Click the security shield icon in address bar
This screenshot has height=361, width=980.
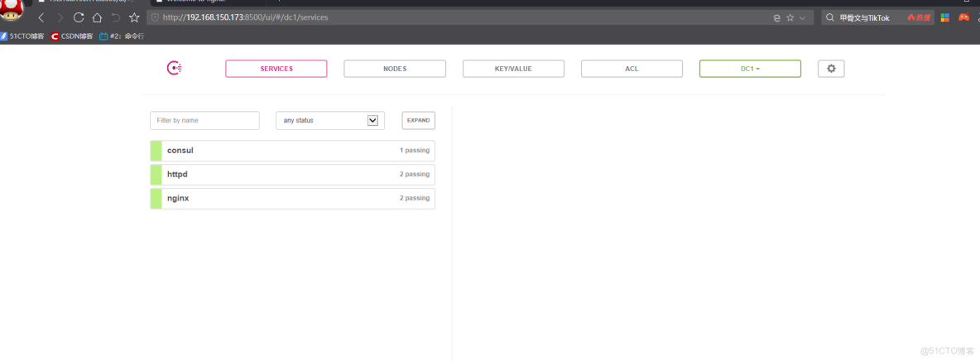pyautogui.click(x=155, y=17)
